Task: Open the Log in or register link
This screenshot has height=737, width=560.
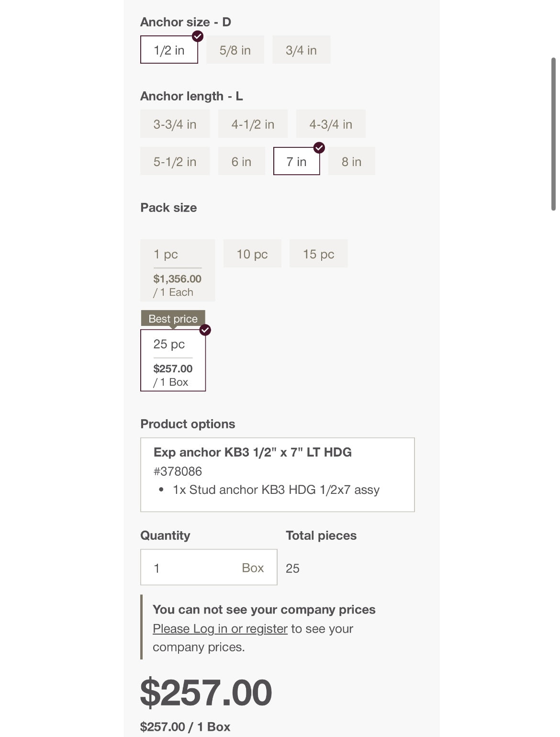Action: click(220, 628)
